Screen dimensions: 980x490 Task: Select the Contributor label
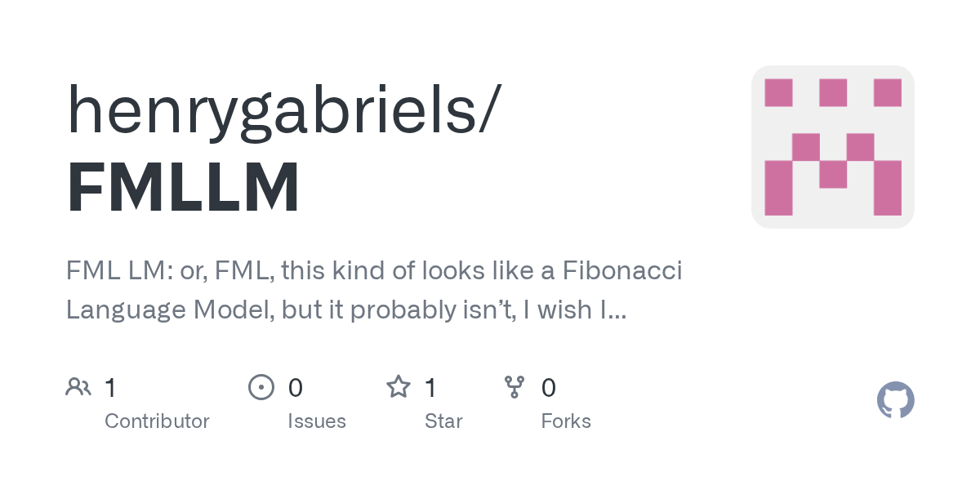(x=157, y=421)
